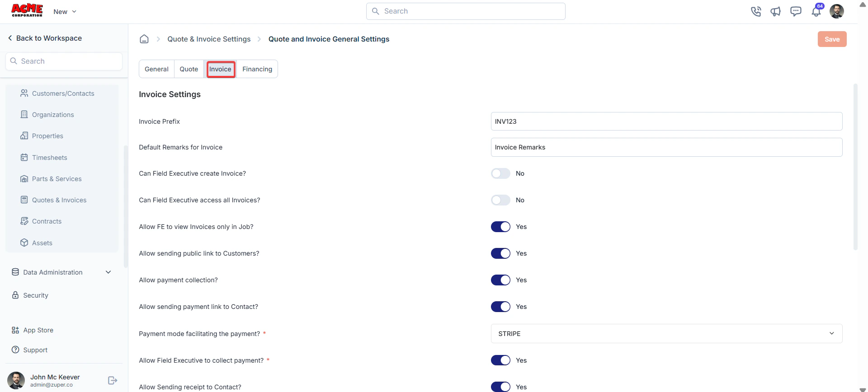This screenshot has width=868, height=392.
Task: Click the Quotes & Invoices sidebar icon
Action: point(24,200)
